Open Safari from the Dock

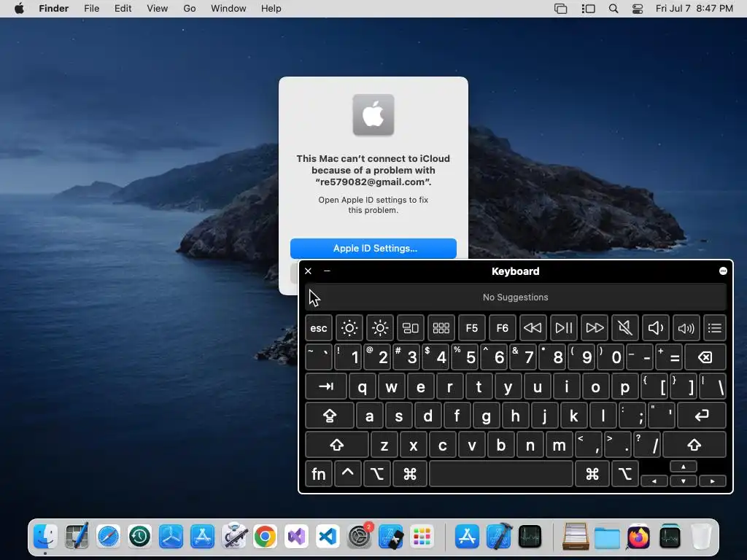pos(108,537)
